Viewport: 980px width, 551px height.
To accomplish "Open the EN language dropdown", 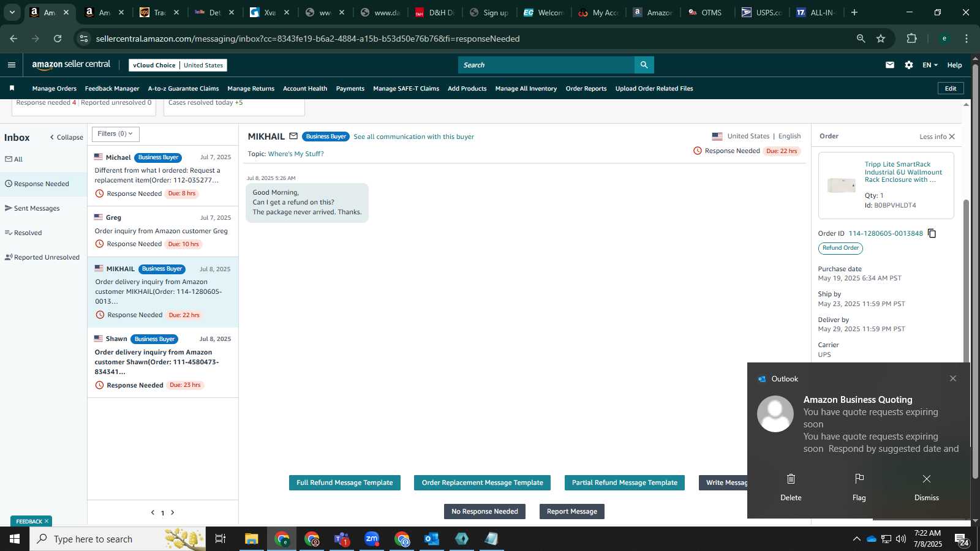I will pos(930,65).
